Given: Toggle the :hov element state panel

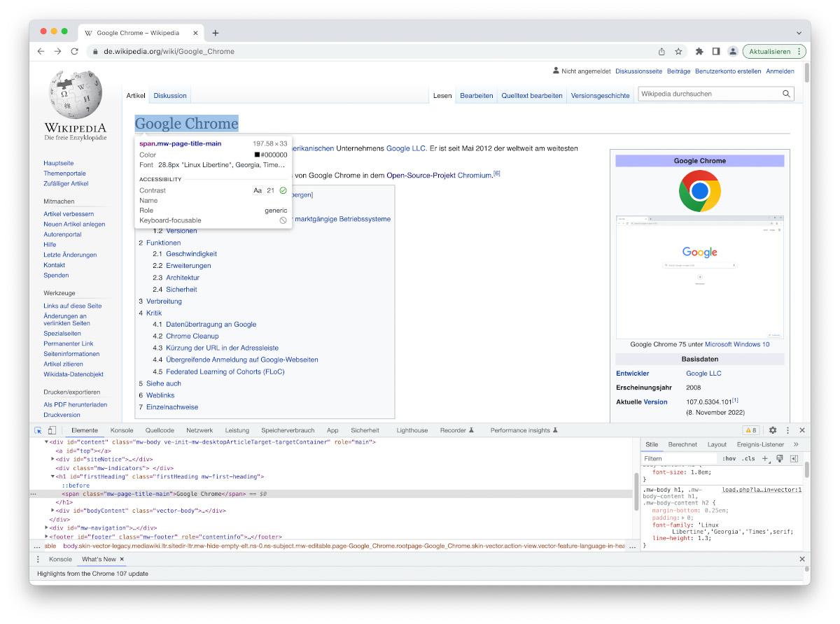Looking at the screenshot, I should 729,458.
